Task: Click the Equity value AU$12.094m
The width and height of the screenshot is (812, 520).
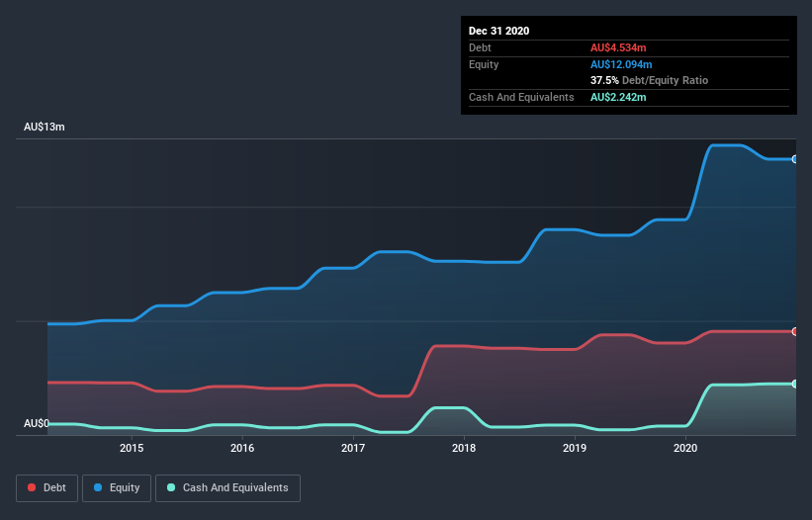Action: coord(621,64)
